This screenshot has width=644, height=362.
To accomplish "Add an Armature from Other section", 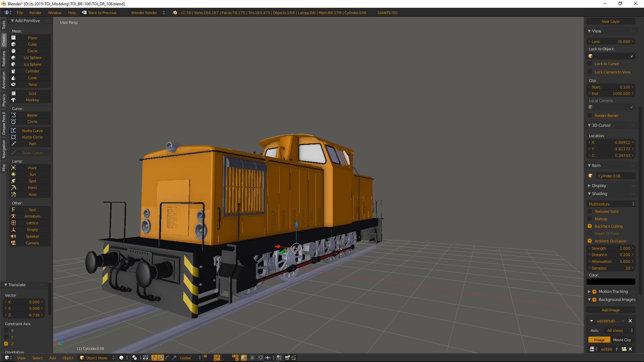I will point(32,216).
